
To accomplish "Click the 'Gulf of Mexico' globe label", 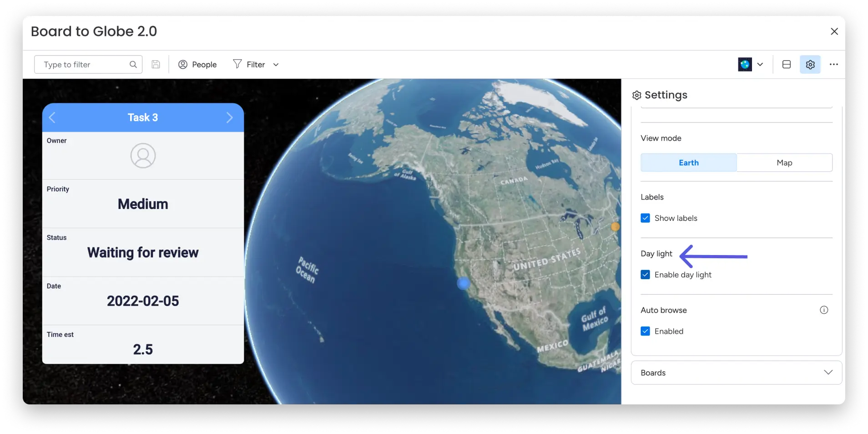I will coord(594,318).
